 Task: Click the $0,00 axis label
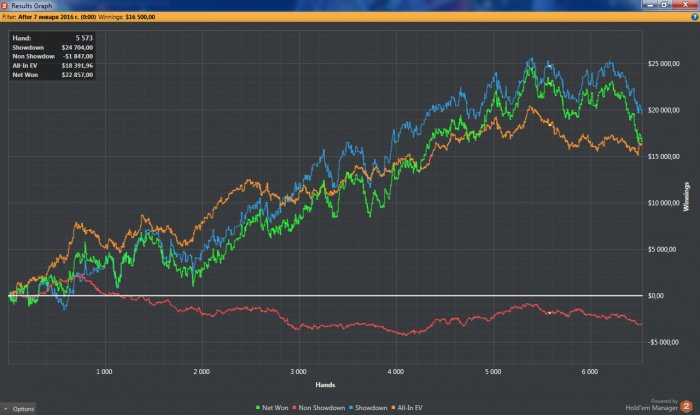(x=656, y=296)
